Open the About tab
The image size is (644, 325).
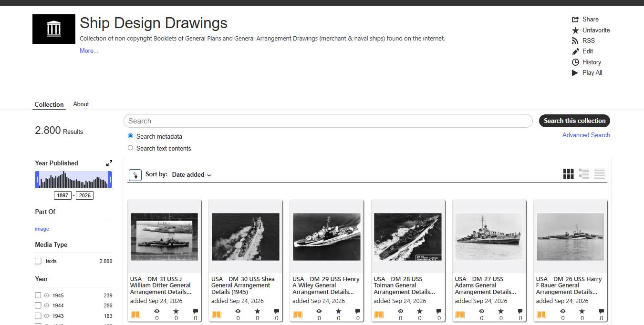[x=81, y=104]
